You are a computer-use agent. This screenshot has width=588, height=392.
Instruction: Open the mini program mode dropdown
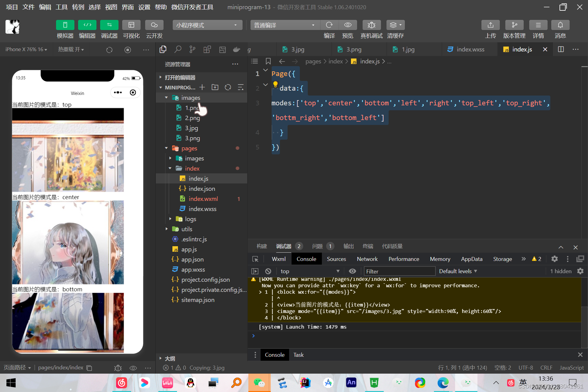click(207, 25)
